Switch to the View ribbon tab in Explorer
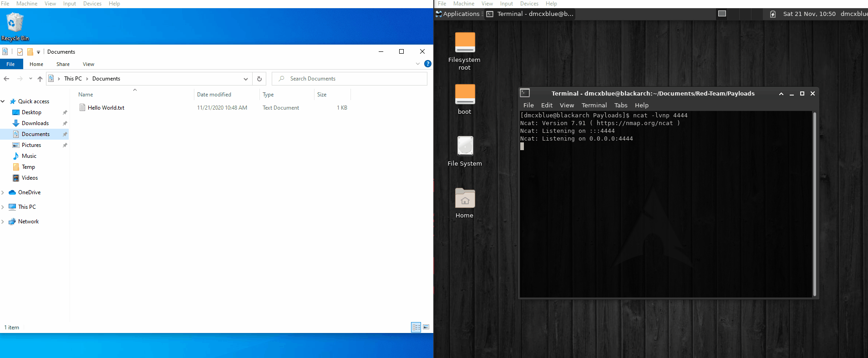 (88, 64)
